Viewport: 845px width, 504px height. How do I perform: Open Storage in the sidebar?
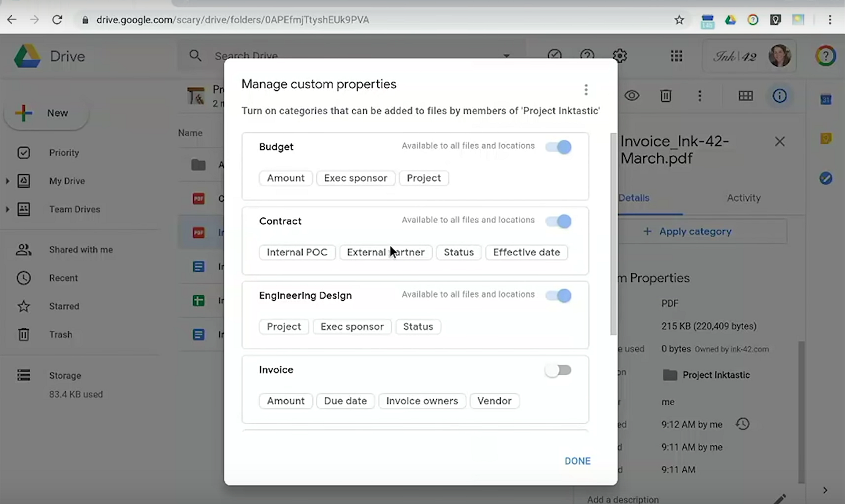[65, 376]
